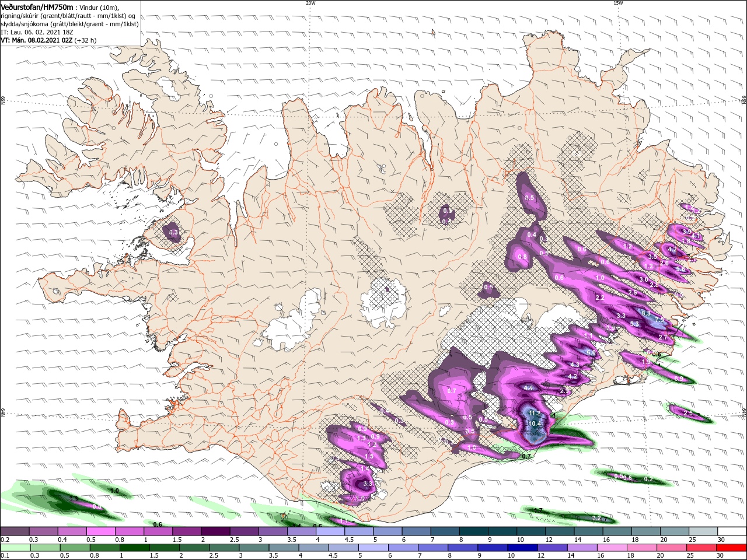Click the 20W longitude label
The image size is (747, 560).
pos(310,3)
